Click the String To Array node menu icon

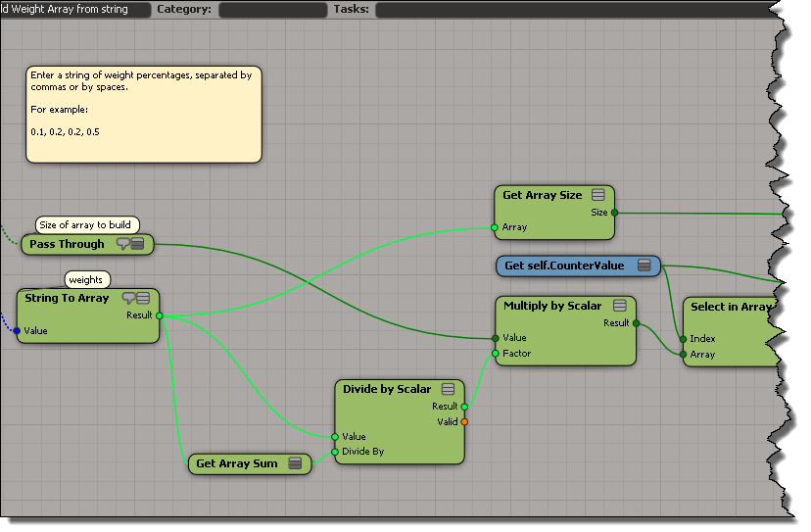[x=143, y=298]
